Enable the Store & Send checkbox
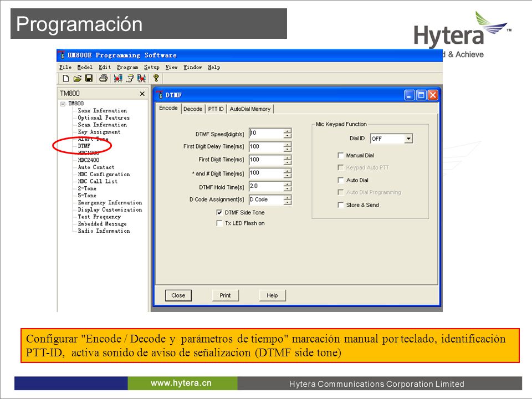 341,205
